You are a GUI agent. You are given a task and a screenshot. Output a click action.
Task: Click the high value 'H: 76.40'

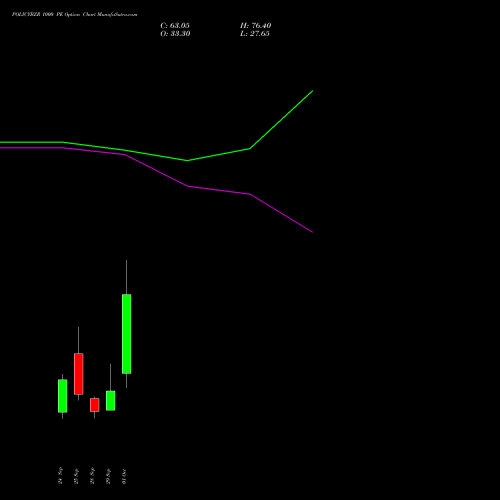(x=256, y=26)
